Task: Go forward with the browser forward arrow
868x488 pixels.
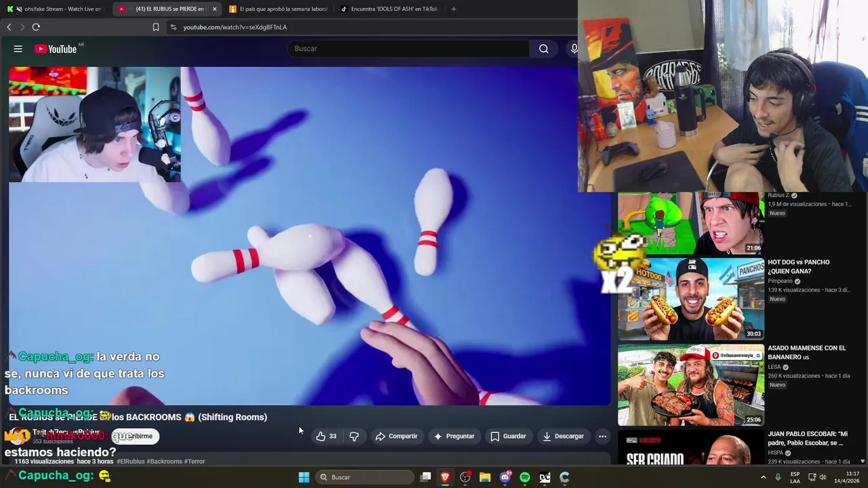Action: tap(22, 27)
